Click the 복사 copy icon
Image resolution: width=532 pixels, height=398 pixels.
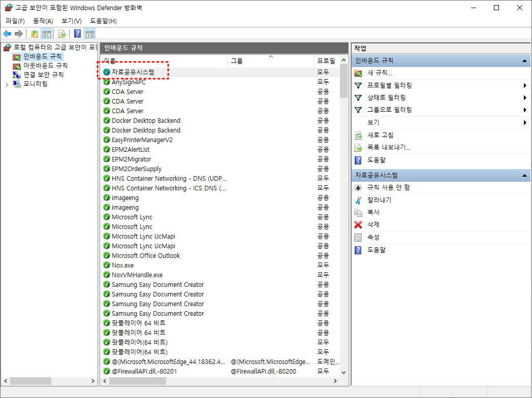[x=358, y=213]
